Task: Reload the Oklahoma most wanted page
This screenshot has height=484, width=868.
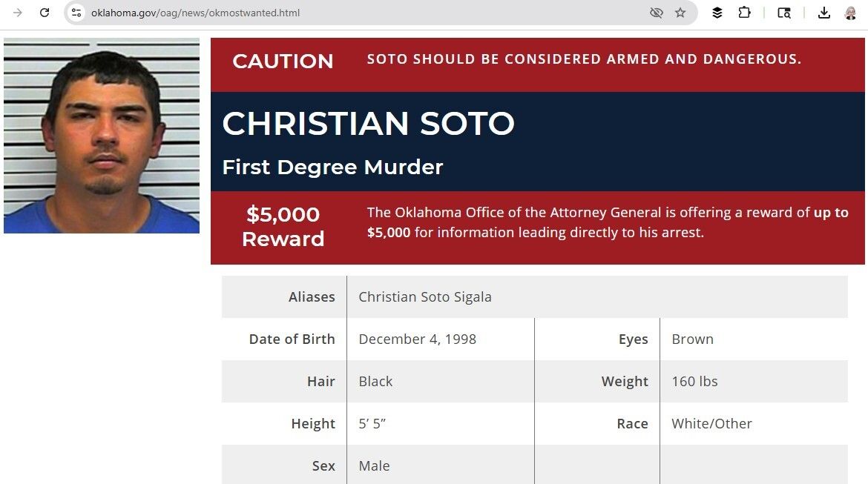Action: [x=45, y=13]
